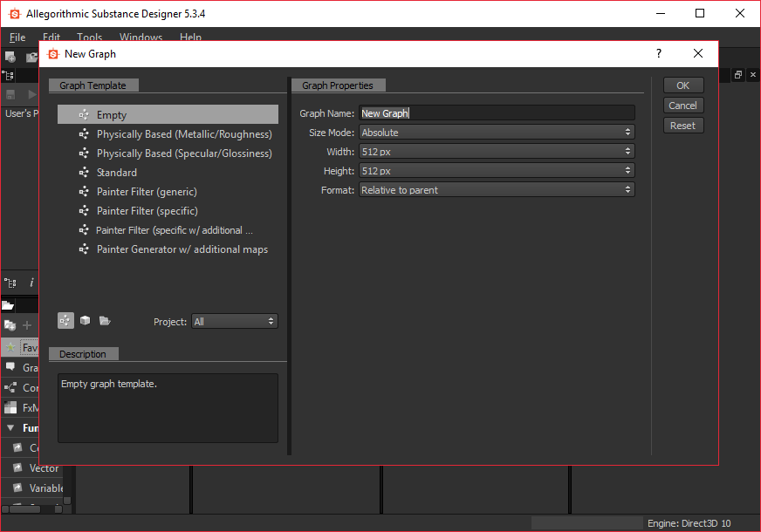Screen dimensions: 761x532
Task: Open the Windows menu in main window
Action: pyautogui.click(x=141, y=36)
